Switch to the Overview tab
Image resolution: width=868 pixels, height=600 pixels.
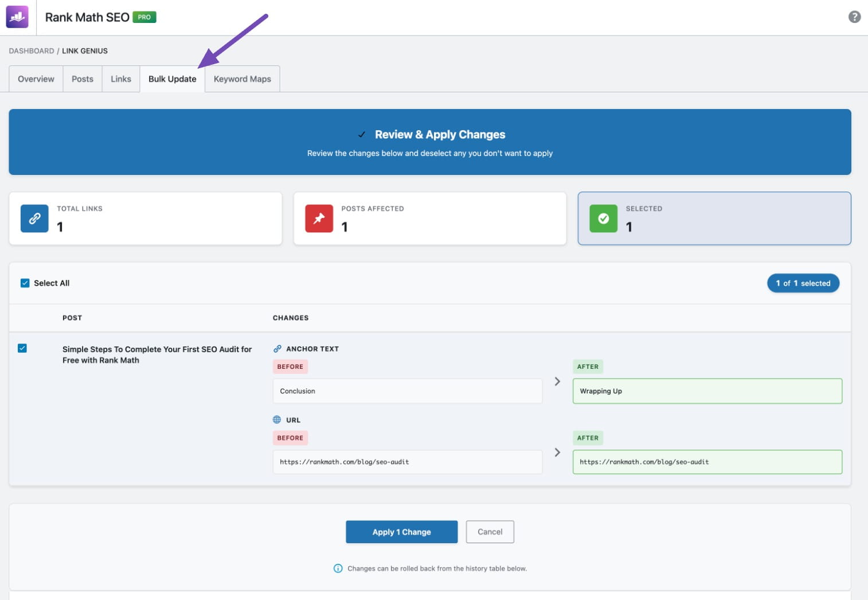tap(36, 79)
